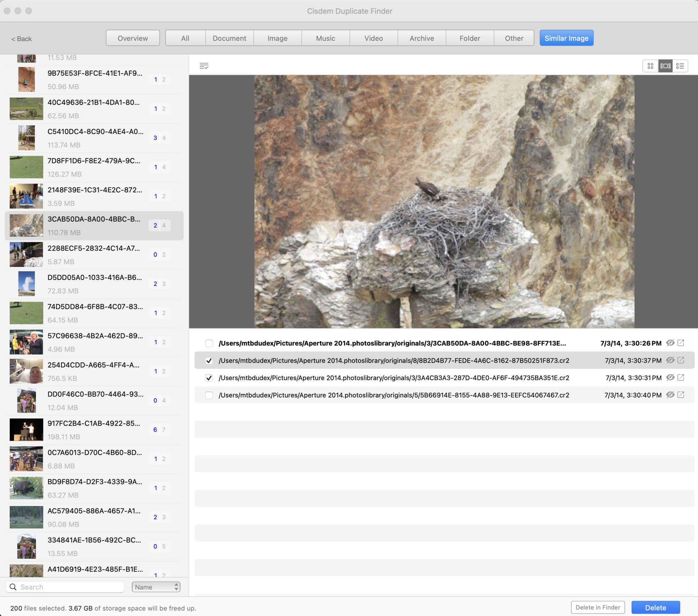Switch to the Image tab
698x616 pixels.
click(x=277, y=38)
